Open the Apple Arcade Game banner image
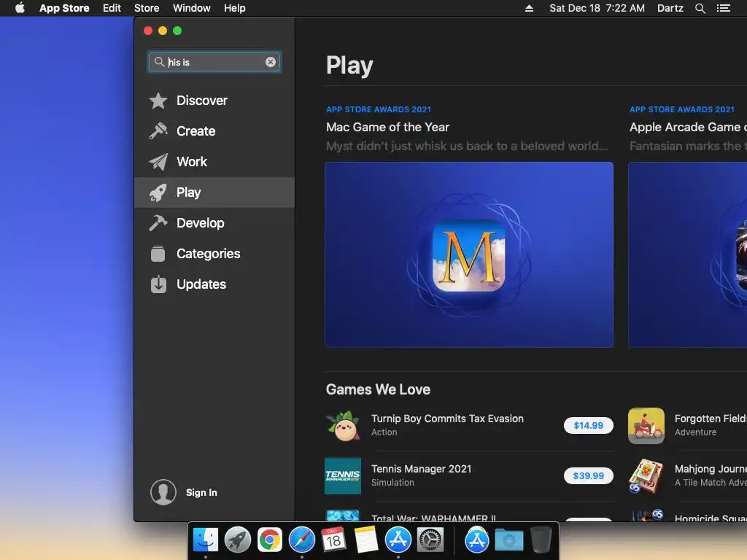The width and height of the screenshot is (747, 560). point(687,254)
